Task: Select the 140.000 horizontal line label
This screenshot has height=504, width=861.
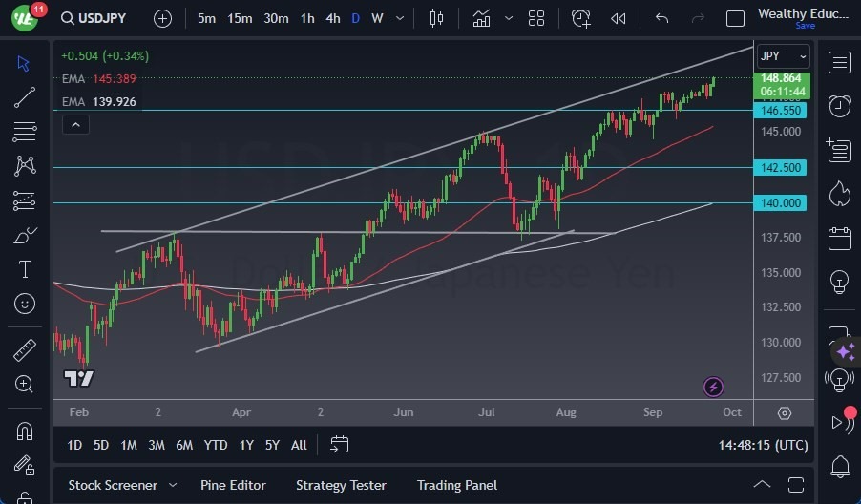Action: pyautogui.click(x=780, y=203)
